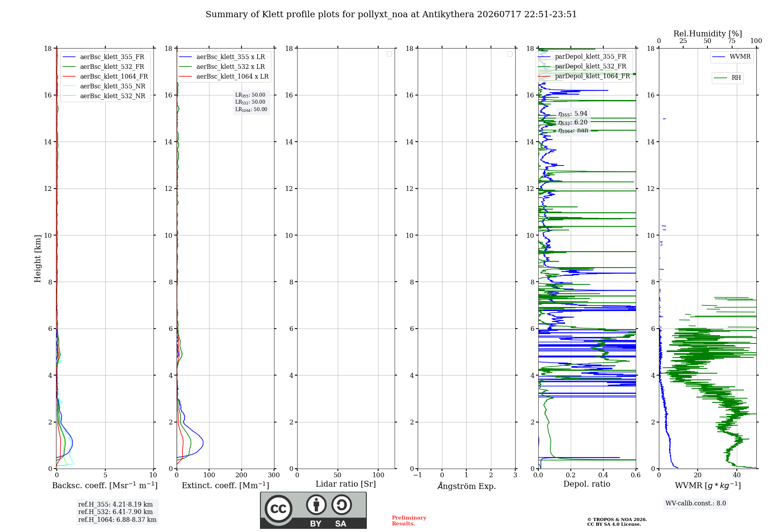The width and height of the screenshot is (783, 532).
Task: Click the η355: 5.94 annotation text
Action: 573,114
